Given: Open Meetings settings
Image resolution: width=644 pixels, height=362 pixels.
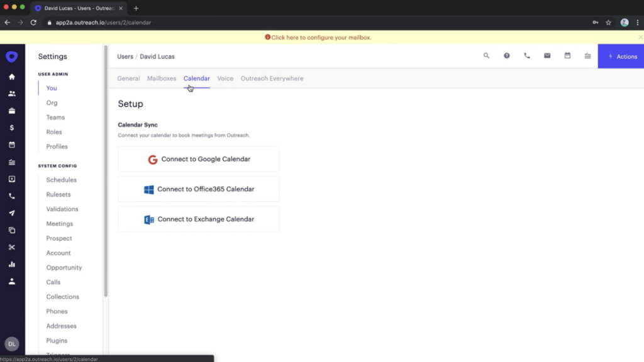Looking at the screenshot, I should (x=60, y=224).
